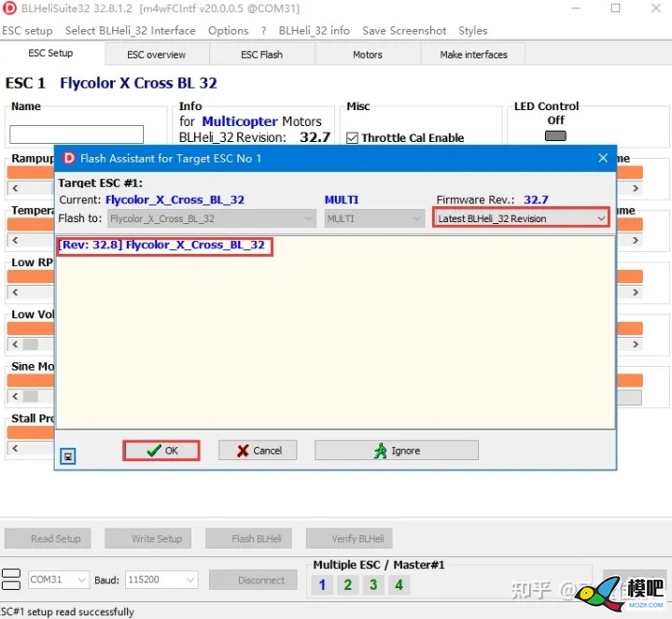The width and height of the screenshot is (672, 619).
Task: Open the MULTI mode dropdown
Action: point(374,218)
